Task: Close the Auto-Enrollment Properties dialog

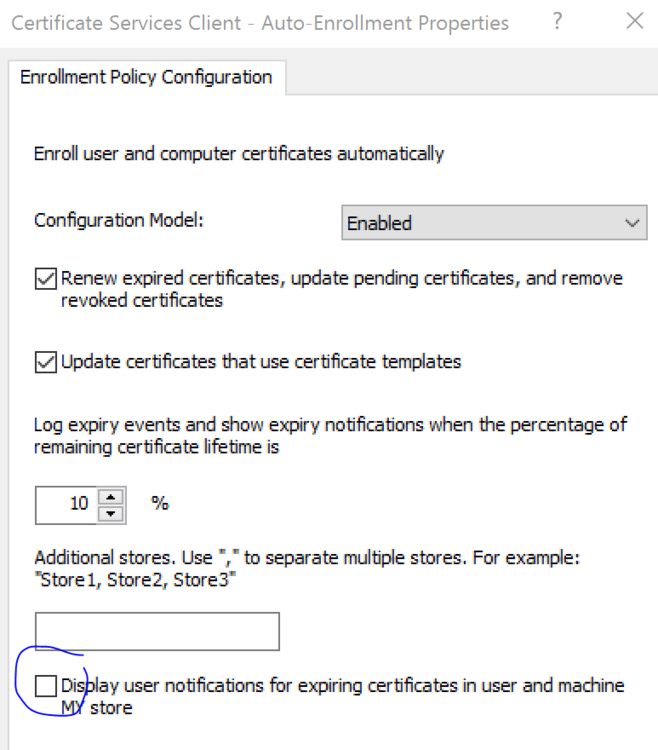Action: (634, 21)
